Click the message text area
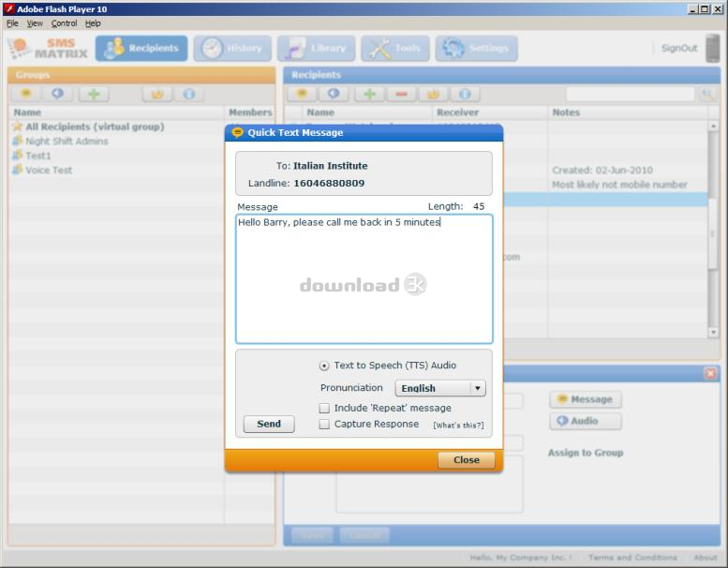Viewport: 728px width, 568px height. 364,278
